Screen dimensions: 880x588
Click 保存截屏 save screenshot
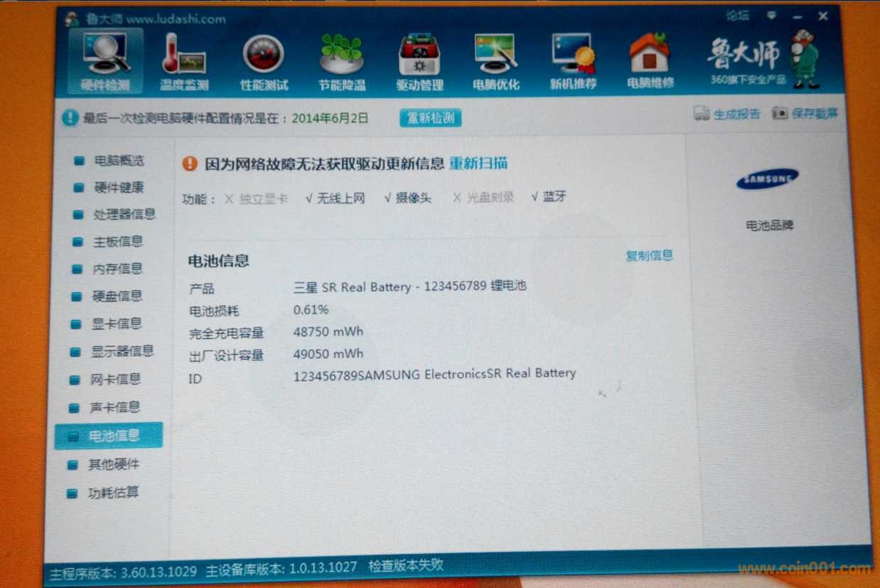tap(806, 114)
